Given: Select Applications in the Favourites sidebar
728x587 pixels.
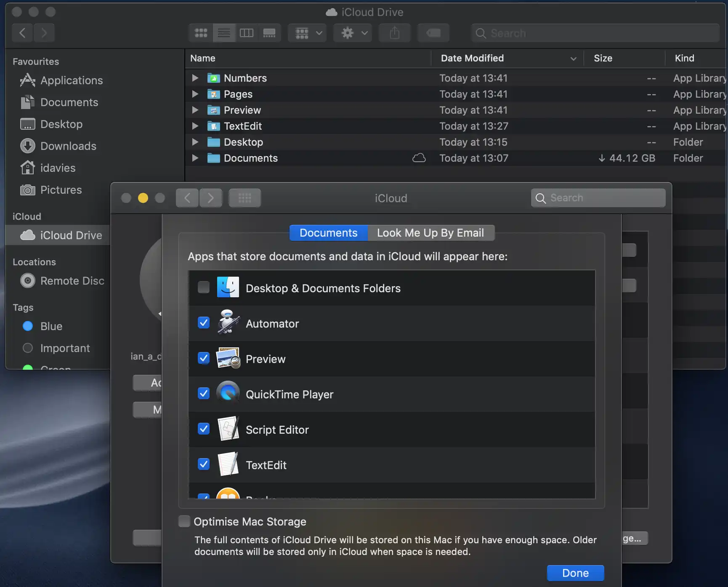Looking at the screenshot, I should pos(71,80).
